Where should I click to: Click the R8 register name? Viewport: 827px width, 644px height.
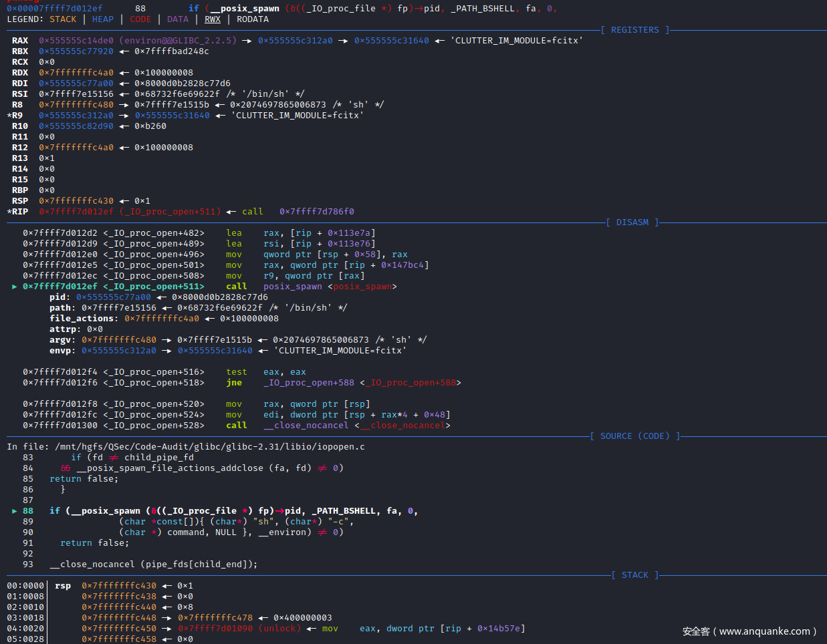point(17,105)
